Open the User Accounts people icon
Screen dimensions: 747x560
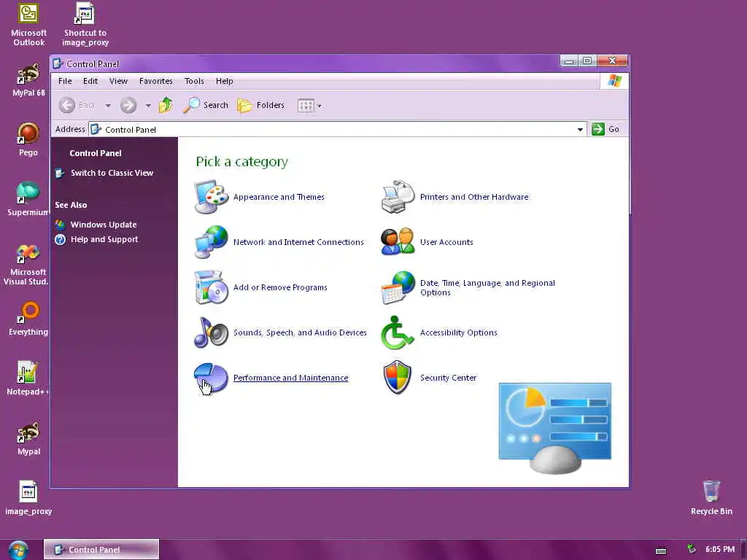point(398,242)
